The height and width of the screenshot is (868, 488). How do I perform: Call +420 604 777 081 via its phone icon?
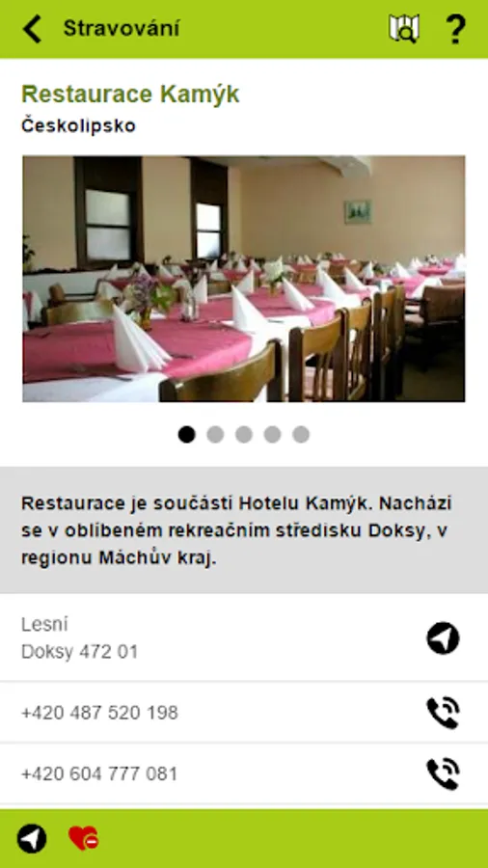pos(443,773)
